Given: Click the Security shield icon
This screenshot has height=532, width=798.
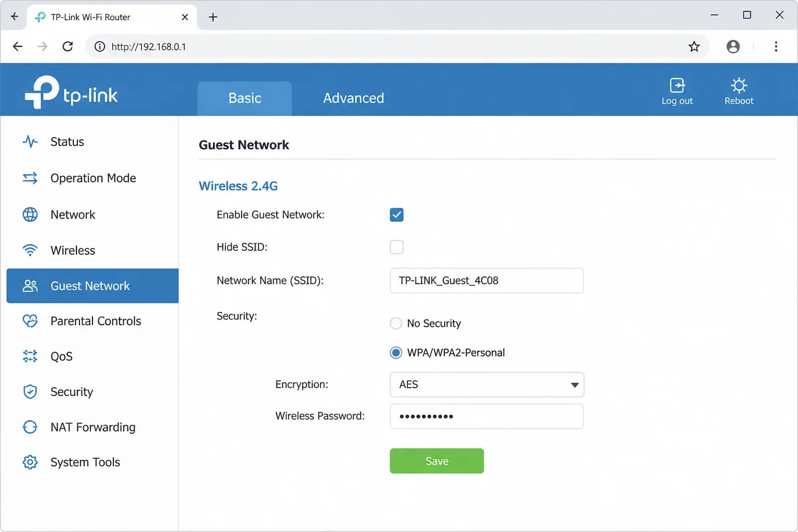Looking at the screenshot, I should click(x=30, y=392).
